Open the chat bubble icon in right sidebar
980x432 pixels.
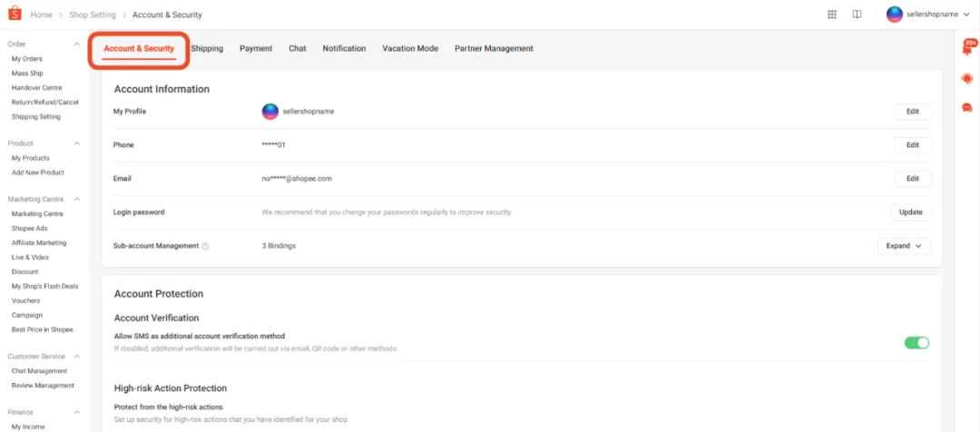coord(966,107)
